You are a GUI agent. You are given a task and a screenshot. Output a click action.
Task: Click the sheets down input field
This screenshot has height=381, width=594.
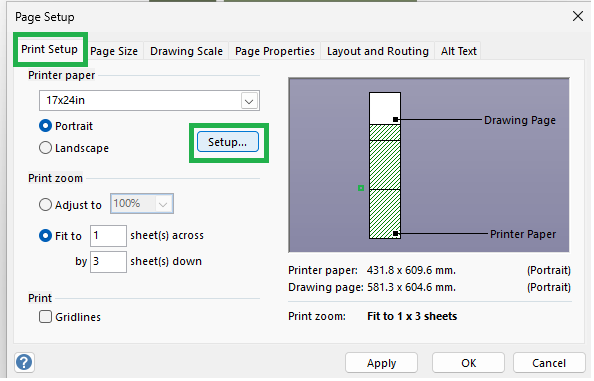coord(109,263)
